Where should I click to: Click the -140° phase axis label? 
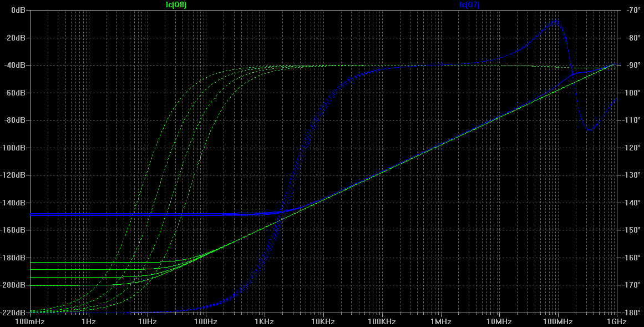(632, 203)
